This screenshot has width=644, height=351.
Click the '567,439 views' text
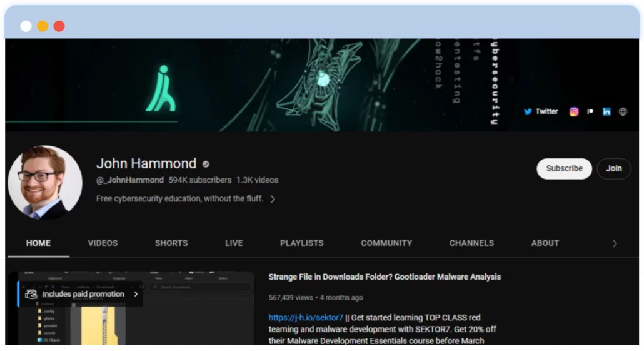[291, 298]
